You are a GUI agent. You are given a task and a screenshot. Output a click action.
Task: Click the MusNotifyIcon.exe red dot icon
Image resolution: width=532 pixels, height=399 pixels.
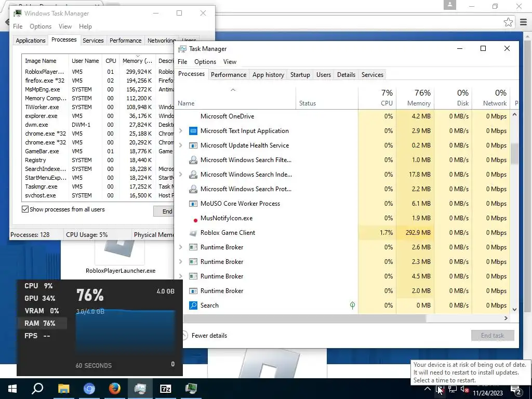(x=195, y=220)
